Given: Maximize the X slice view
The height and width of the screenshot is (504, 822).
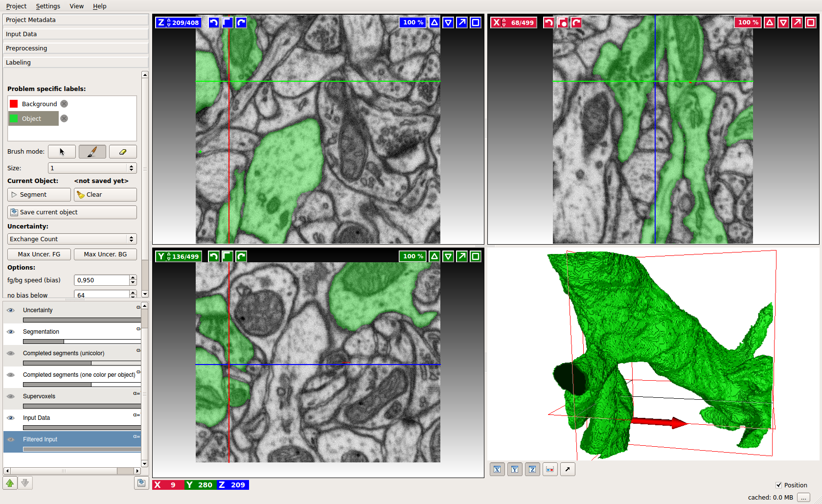Looking at the screenshot, I should 811,23.
